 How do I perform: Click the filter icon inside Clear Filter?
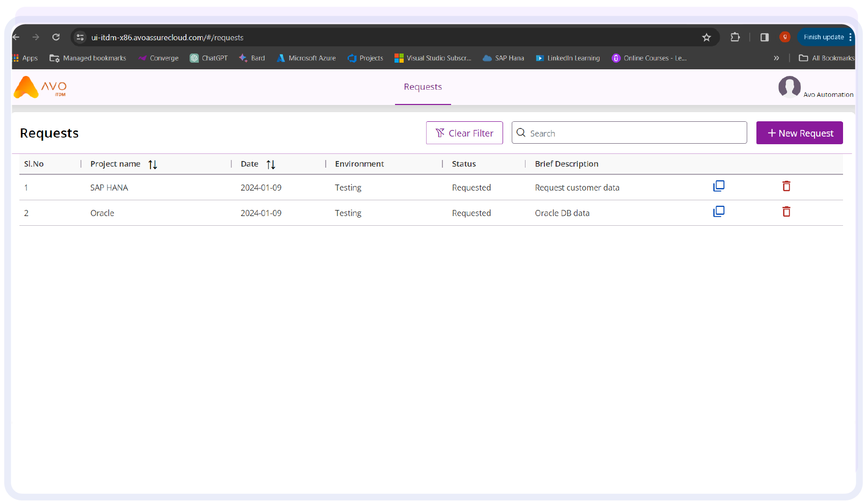click(439, 132)
